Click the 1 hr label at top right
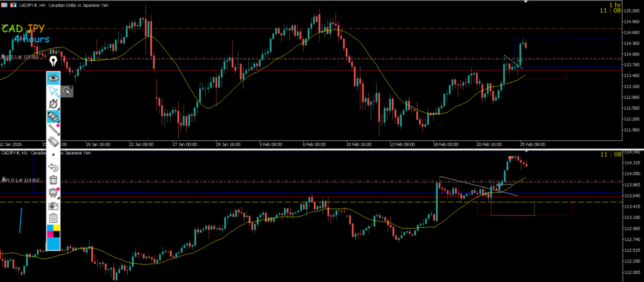Image resolution: width=644 pixels, height=282 pixels. (615, 4)
